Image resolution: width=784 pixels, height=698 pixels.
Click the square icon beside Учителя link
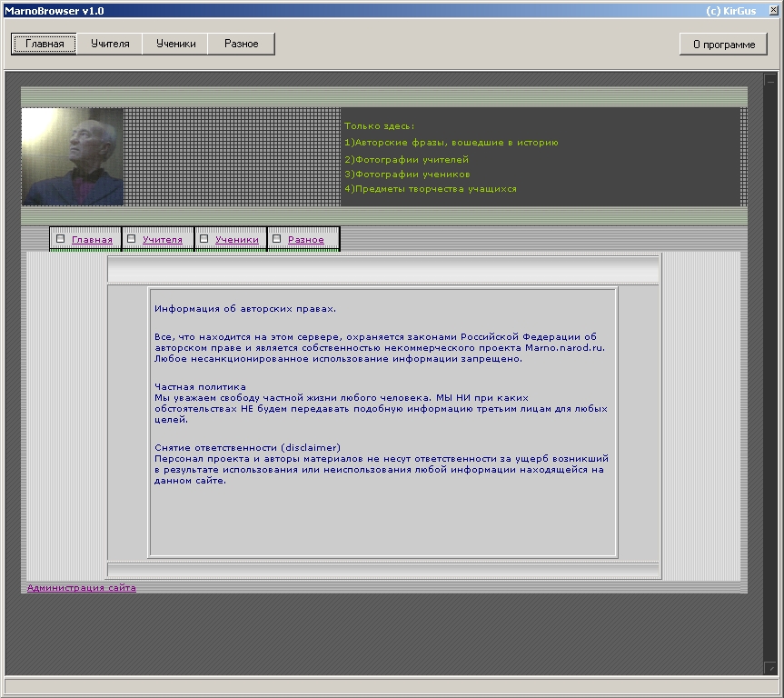132,239
